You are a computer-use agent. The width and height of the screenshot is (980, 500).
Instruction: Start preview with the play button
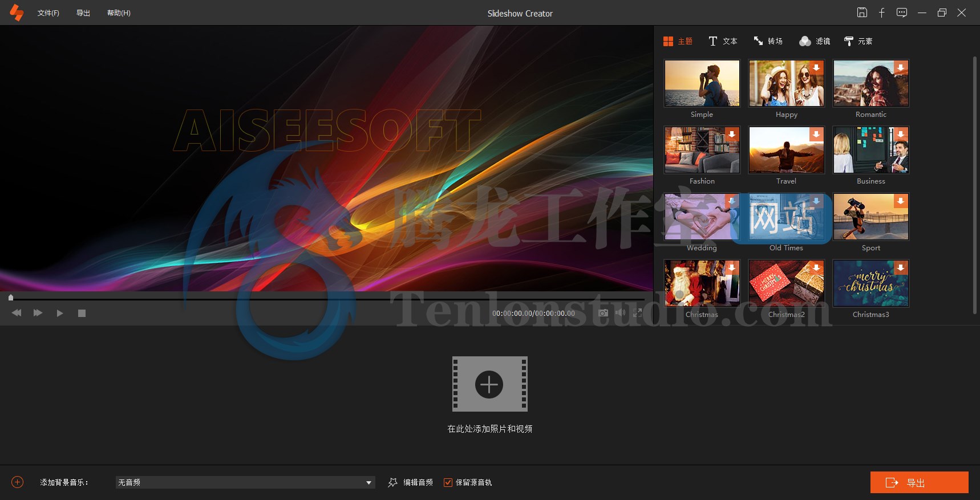coord(59,313)
